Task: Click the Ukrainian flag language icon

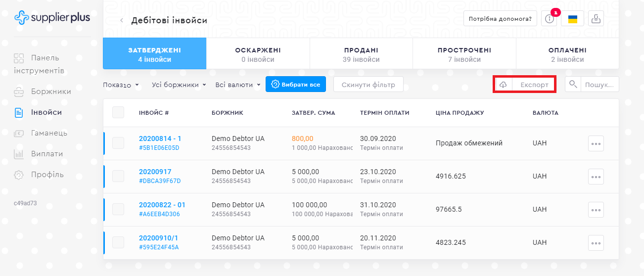Action: 572,19
